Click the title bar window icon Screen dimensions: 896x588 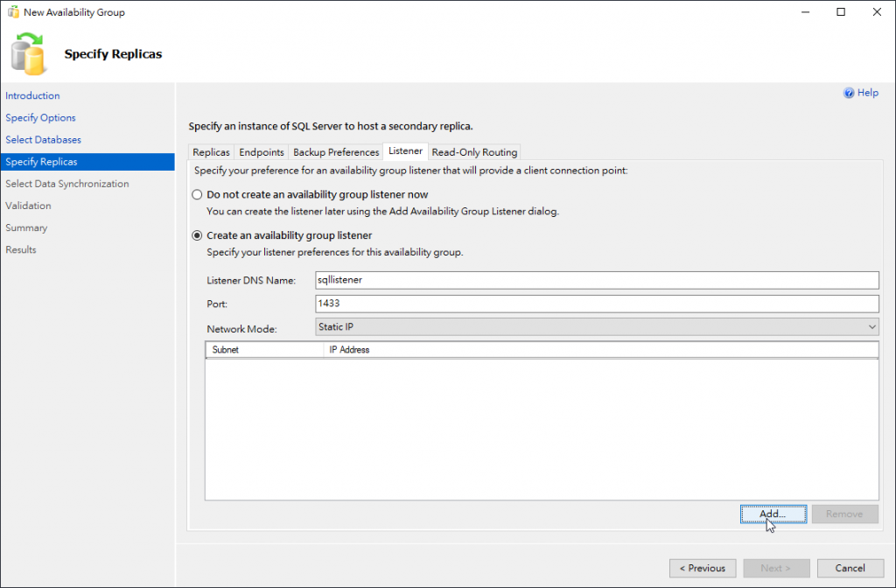(12, 12)
